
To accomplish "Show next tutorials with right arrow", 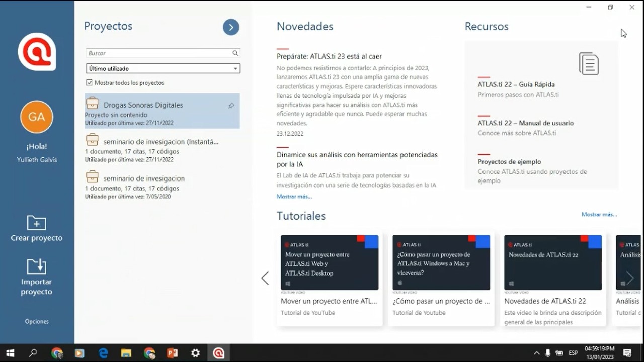I will click(629, 278).
